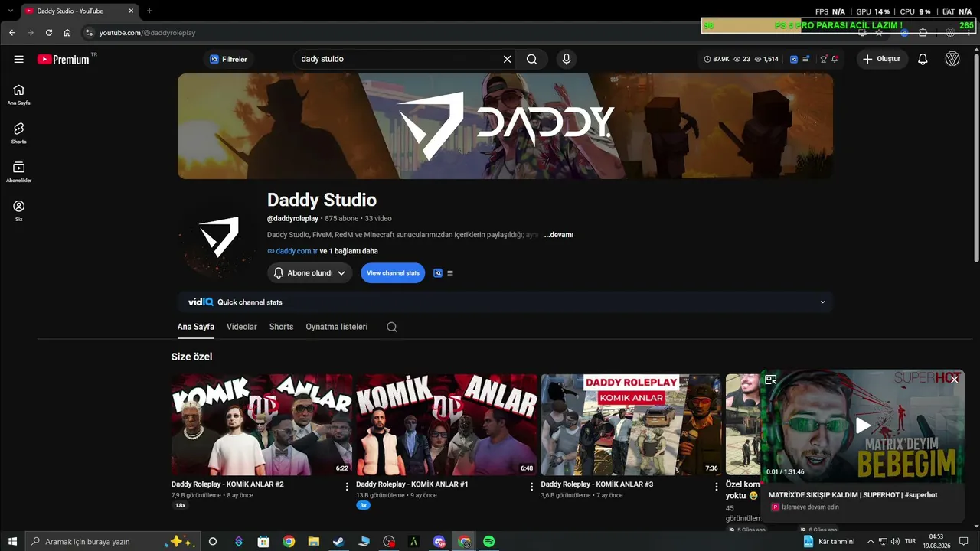Open the browser tab list dropdown
This screenshot has height=551, width=980.
coord(11,11)
